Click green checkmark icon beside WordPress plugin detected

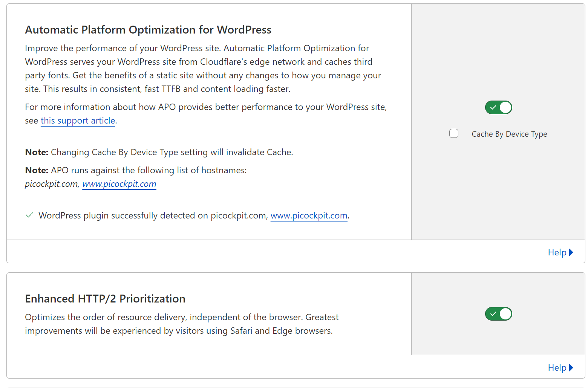tap(29, 215)
